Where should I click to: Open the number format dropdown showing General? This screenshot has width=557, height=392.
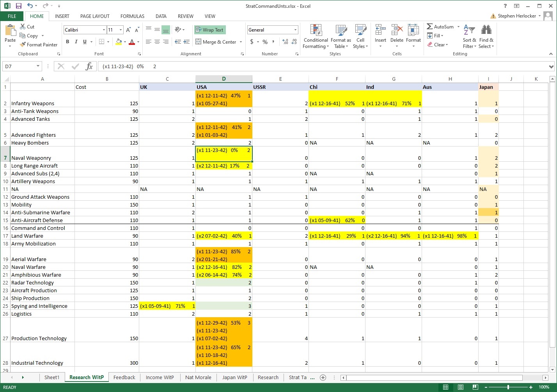coord(295,30)
